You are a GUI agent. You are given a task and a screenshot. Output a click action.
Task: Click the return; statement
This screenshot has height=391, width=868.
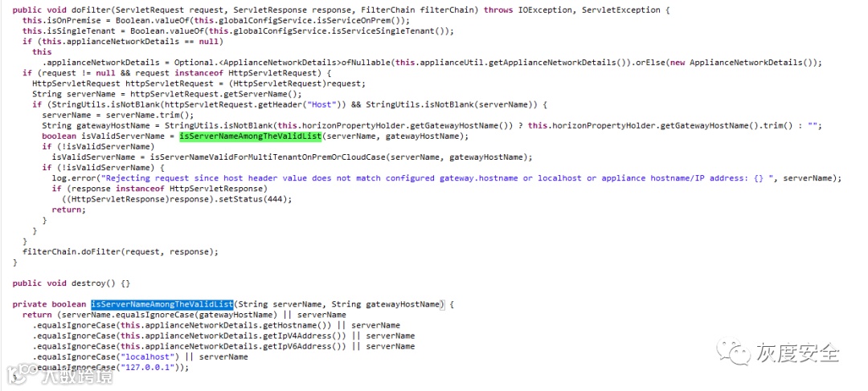[x=69, y=210]
